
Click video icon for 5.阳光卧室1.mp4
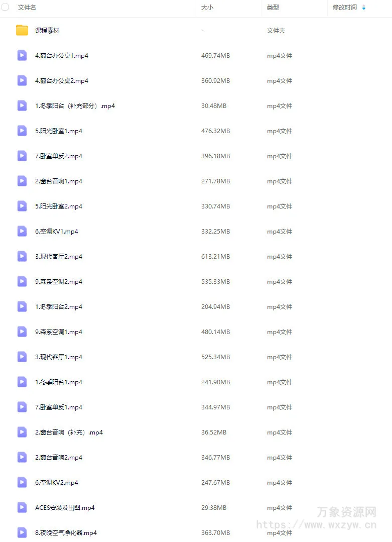[22, 131]
